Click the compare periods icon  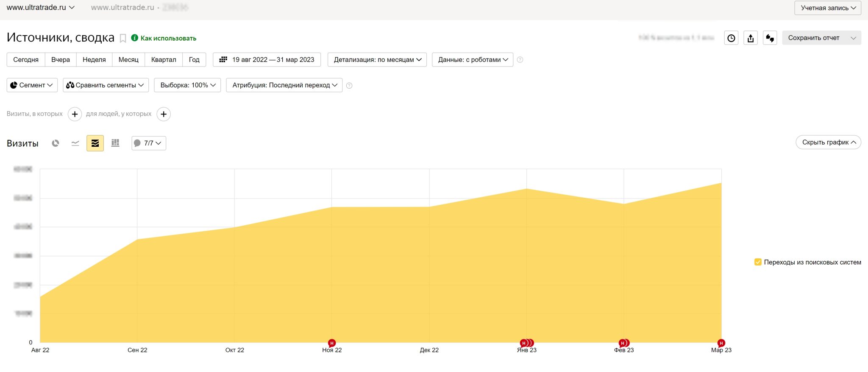coord(770,38)
